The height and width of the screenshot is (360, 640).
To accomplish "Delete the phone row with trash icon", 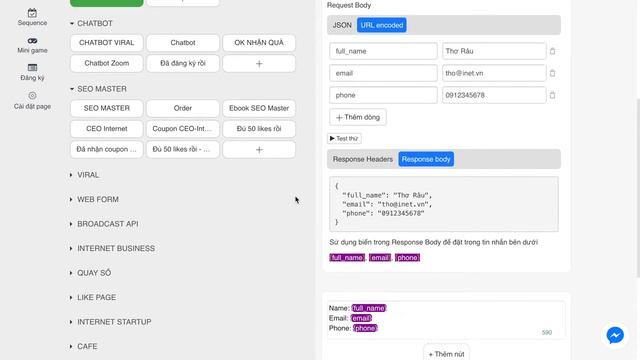I will coord(552,95).
